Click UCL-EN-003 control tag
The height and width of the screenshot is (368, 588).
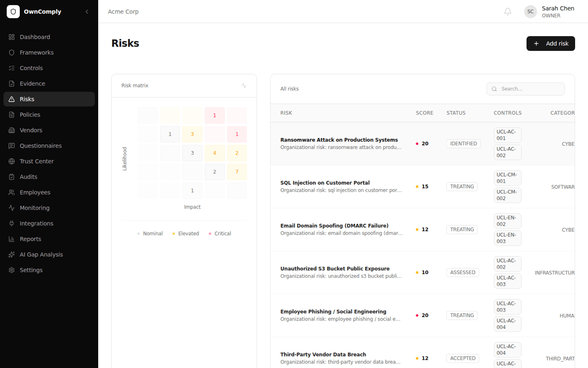(x=508, y=238)
